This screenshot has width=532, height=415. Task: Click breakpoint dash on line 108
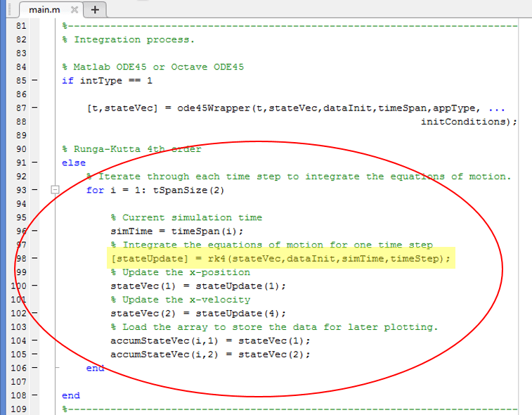click(34, 395)
